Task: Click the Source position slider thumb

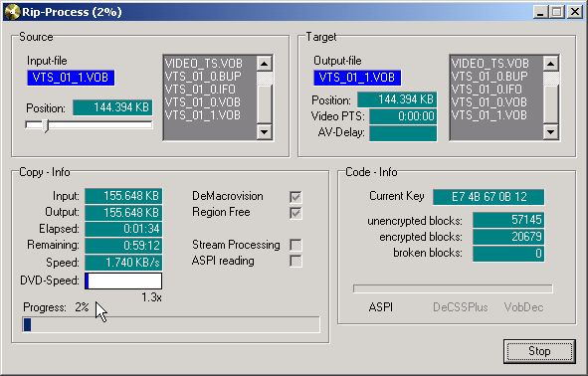Action: point(46,125)
